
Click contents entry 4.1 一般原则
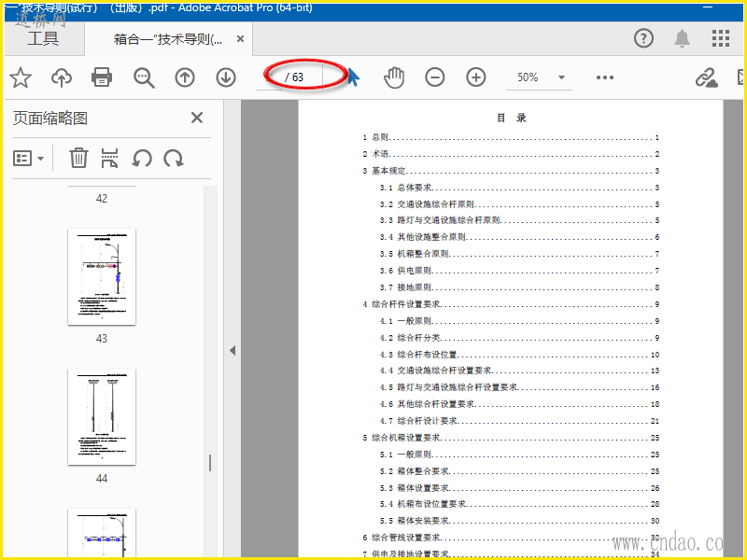519,321
